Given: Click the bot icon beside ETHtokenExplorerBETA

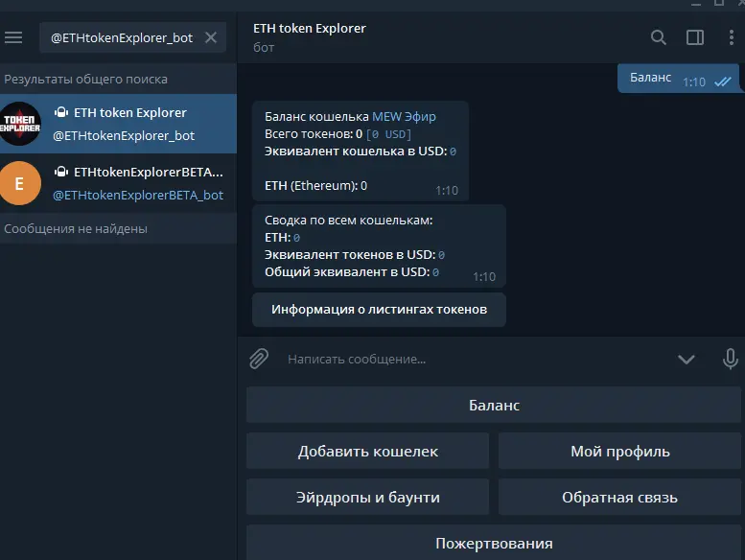Looking at the screenshot, I should [61, 172].
